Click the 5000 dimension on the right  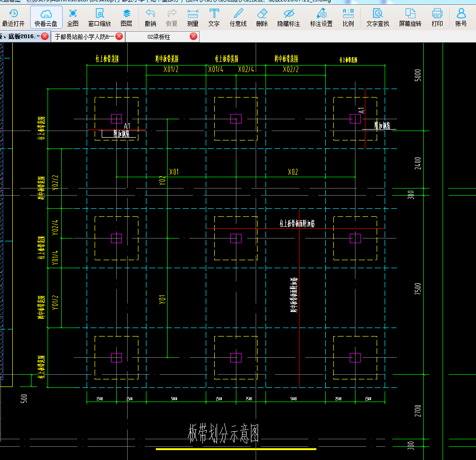(x=418, y=75)
